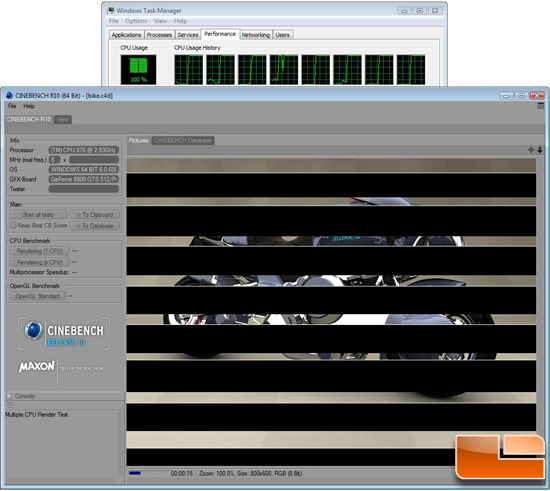Click the Processor info field
Viewport: 550px width, 491px height.
point(83,150)
